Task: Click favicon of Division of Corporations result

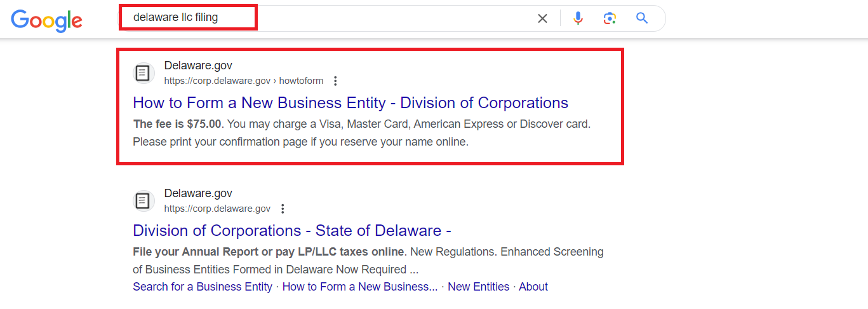Action: coord(144,201)
